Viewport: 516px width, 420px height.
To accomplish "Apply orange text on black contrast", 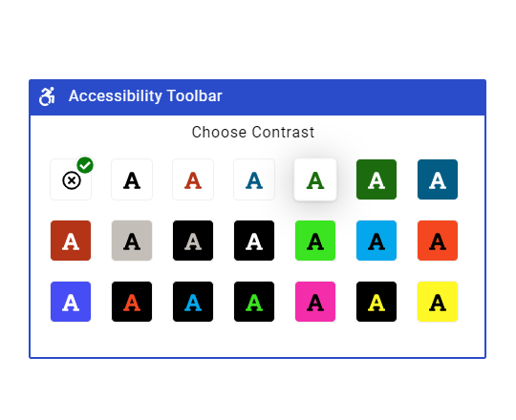I will (x=132, y=302).
